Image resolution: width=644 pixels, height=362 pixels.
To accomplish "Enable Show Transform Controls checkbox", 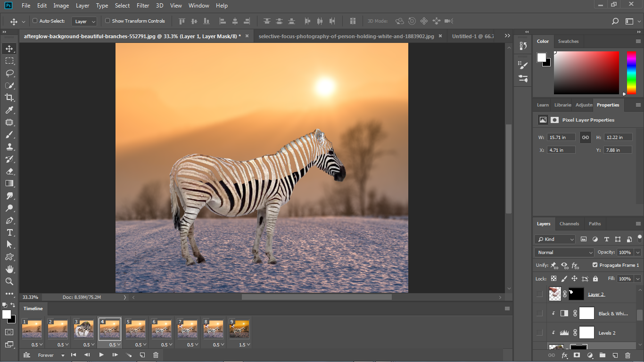I will tap(107, 21).
